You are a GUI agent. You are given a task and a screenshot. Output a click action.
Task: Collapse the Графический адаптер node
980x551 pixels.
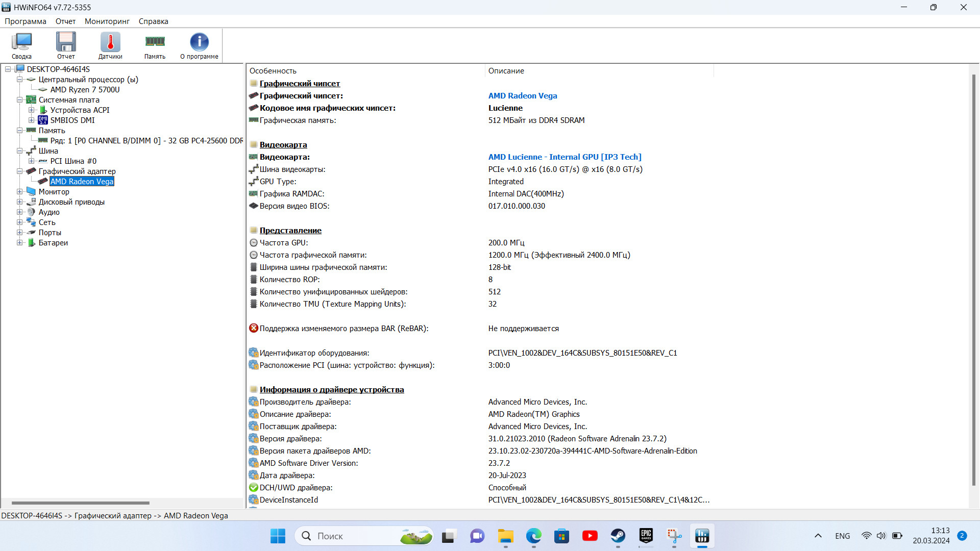tap(19, 171)
